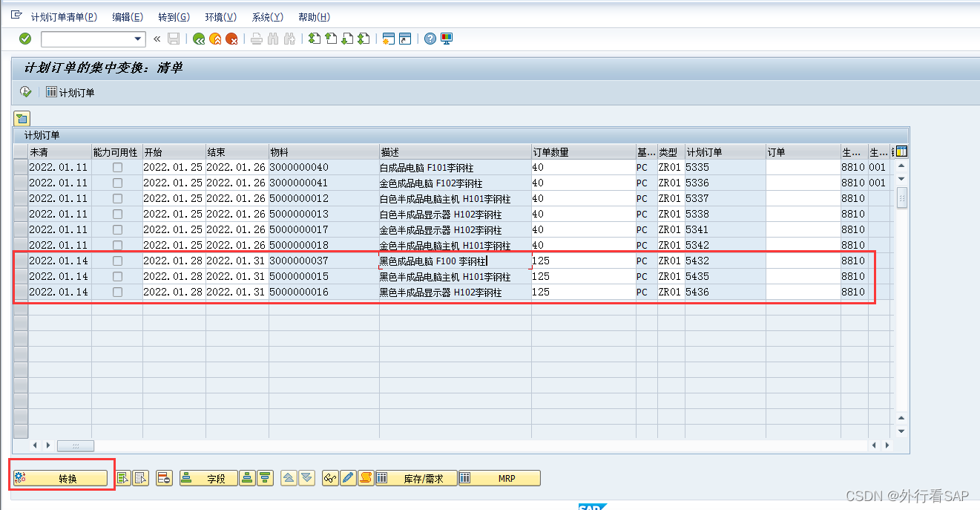The height and width of the screenshot is (510, 980).
Task: Click the MRP button
Action: [x=499, y=479]
